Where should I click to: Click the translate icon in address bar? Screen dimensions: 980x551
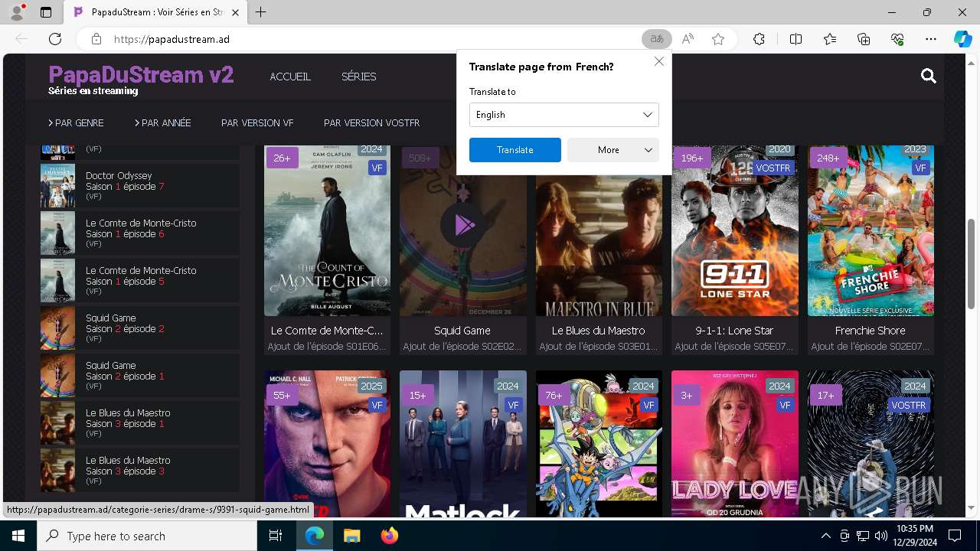click(x=656, y=39)
